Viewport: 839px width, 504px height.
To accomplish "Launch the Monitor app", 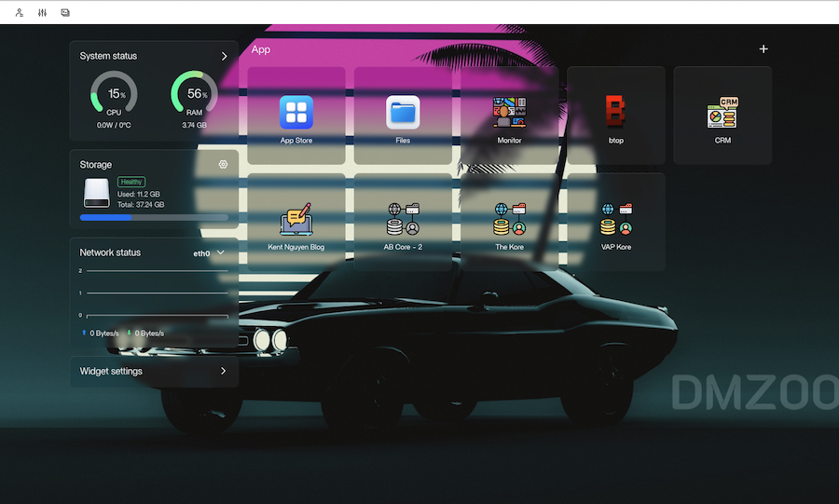I will (509, 116).
